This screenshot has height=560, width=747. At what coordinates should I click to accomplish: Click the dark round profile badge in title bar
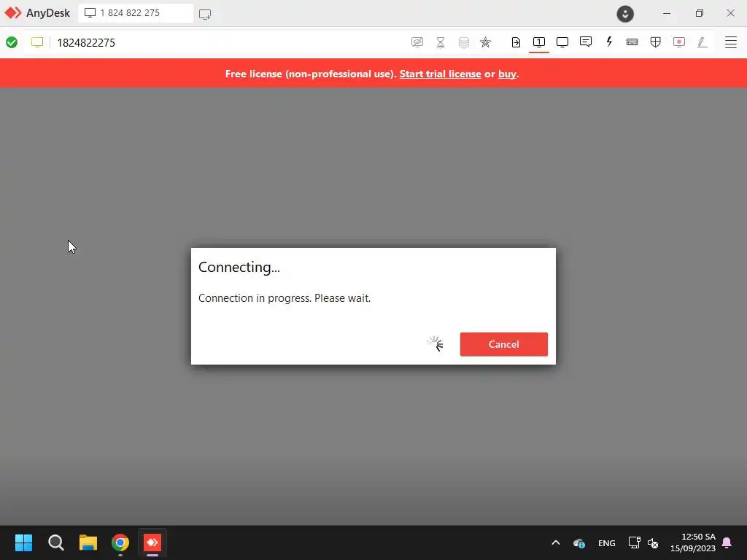[625, 13]
